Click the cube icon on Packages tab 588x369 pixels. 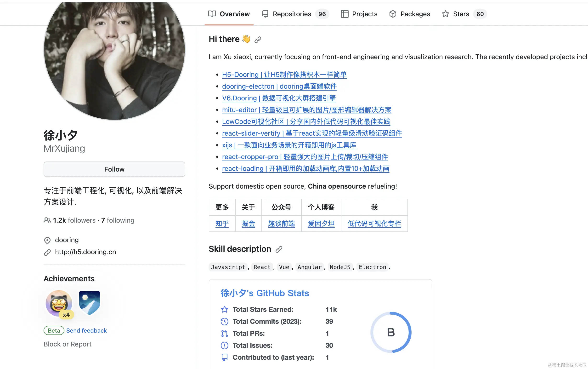click(393, 14)
